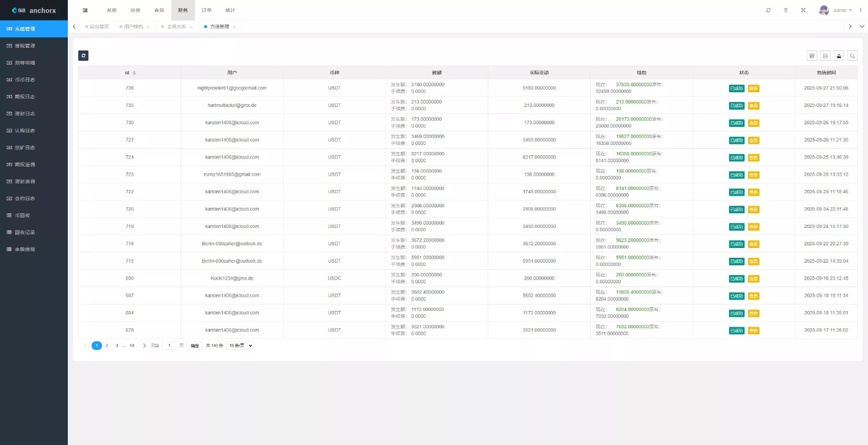
Task: Click 已成功 status button in row 690
Action: pyautogui.click(x=737, y=279)
